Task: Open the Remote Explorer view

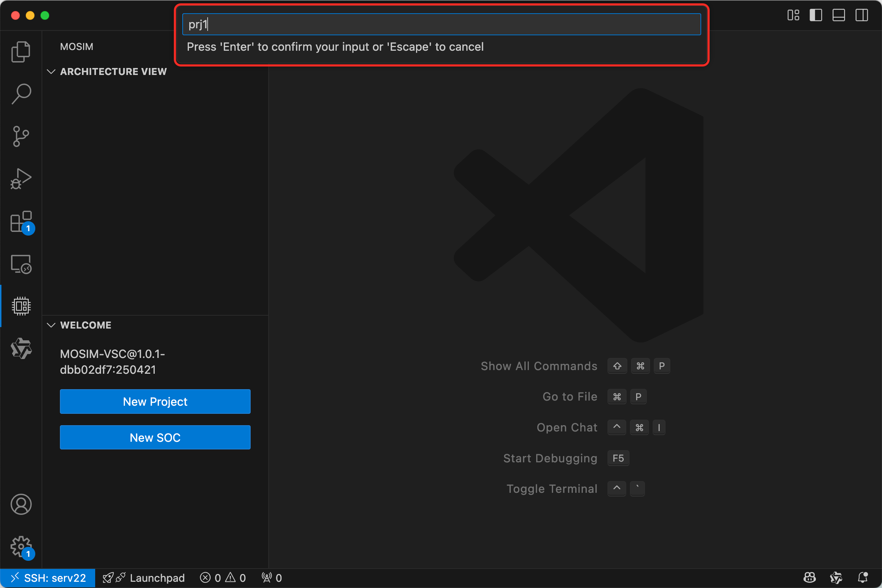Action: 21,264
